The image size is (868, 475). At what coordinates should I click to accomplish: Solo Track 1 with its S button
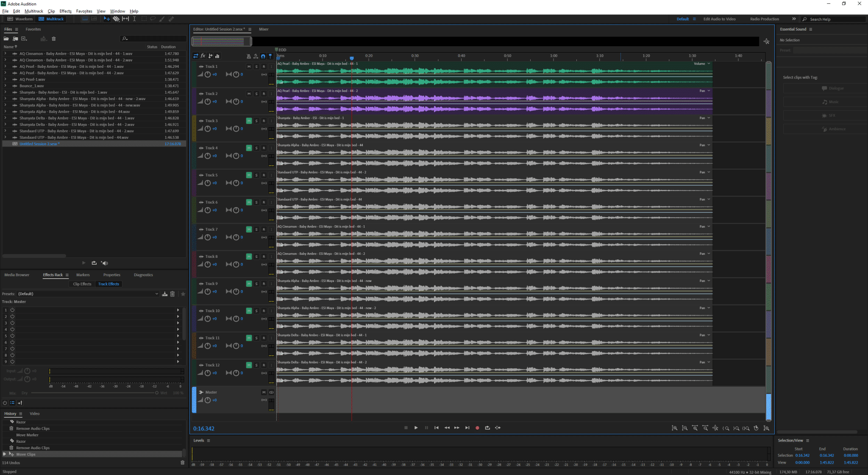[x=256, y=67]
